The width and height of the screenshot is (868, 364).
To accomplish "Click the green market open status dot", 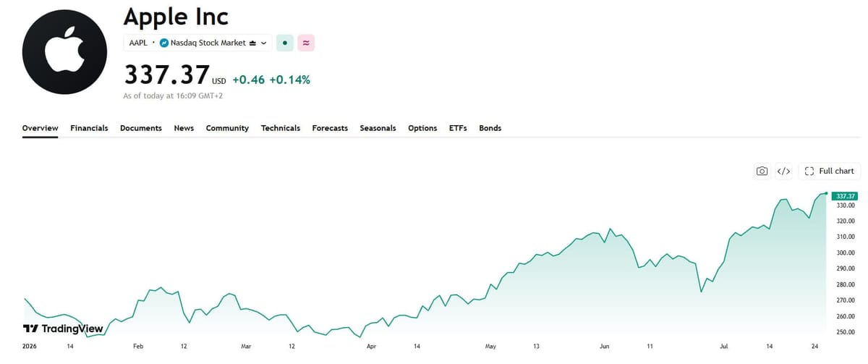I will 285,43.
